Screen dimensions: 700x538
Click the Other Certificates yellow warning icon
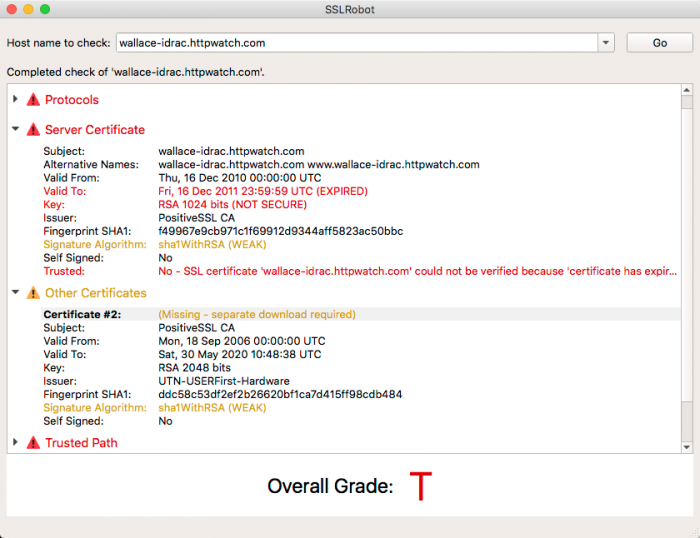(x=33, y=293)
